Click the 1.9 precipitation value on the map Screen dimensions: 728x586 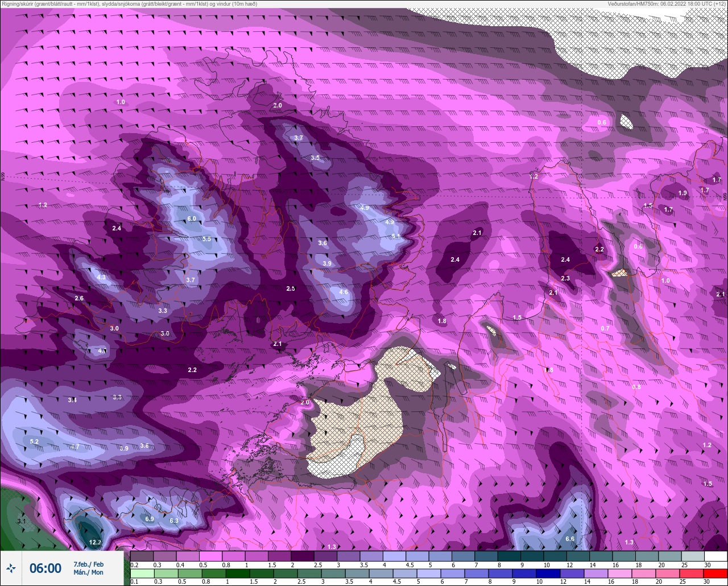tap(683, 193)
